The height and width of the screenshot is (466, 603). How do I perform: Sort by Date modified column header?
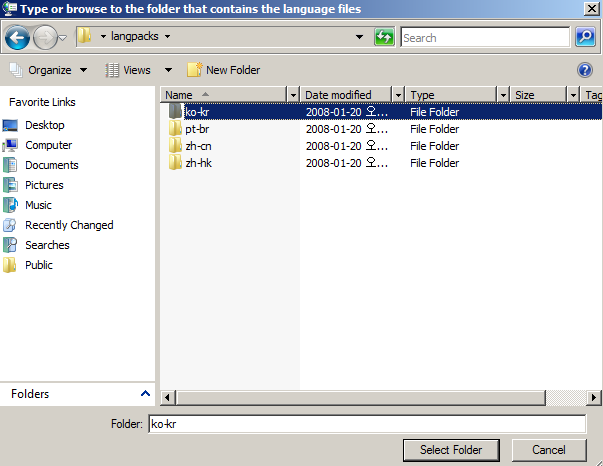[x=346, y=95]
